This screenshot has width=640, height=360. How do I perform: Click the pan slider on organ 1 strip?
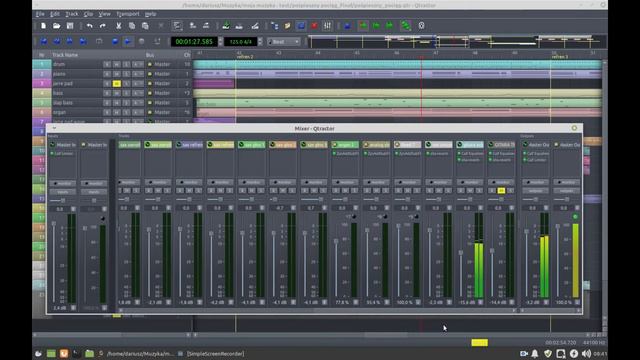(345, 199)
